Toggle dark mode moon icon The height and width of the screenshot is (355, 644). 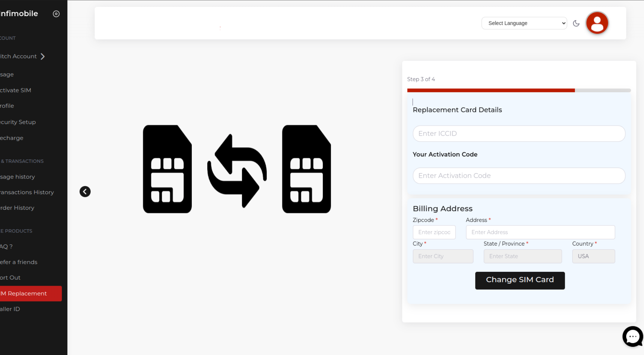pos(576,23)
